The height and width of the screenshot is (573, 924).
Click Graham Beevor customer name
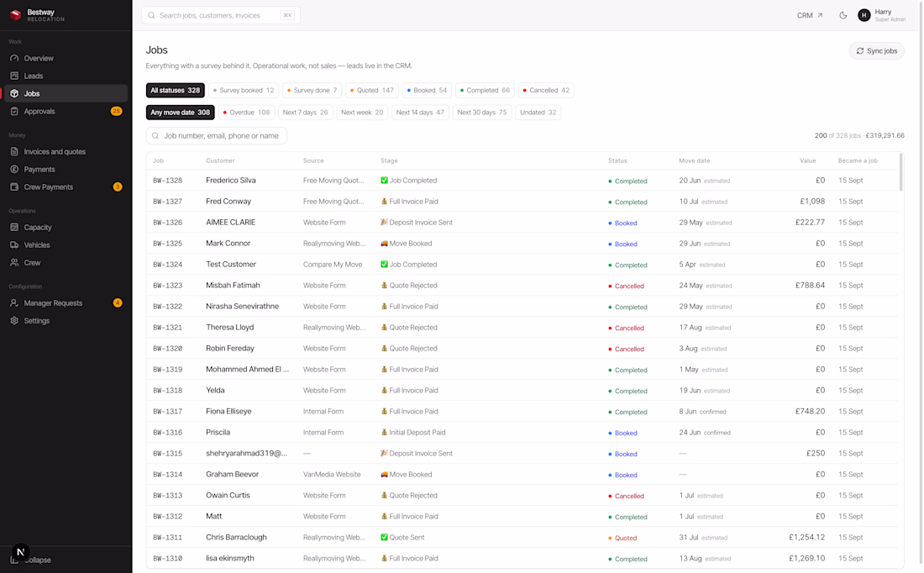(x=232, y=475)
